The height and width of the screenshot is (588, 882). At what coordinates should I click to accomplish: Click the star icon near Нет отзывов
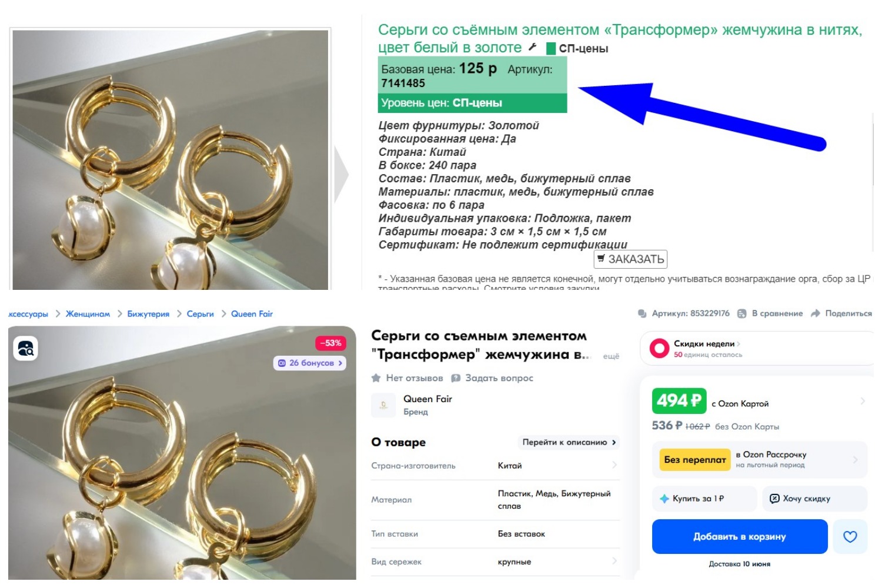click(x=376, y=378)
